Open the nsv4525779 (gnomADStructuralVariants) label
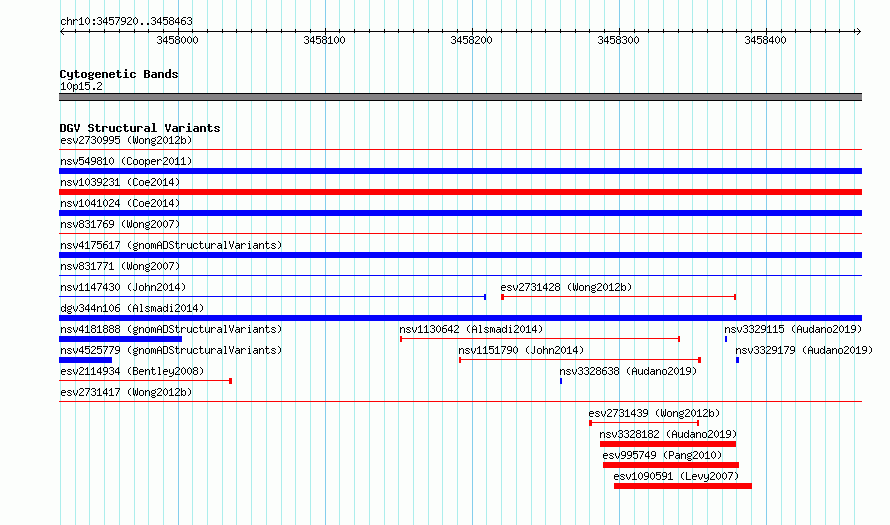 tap(171, 350)
